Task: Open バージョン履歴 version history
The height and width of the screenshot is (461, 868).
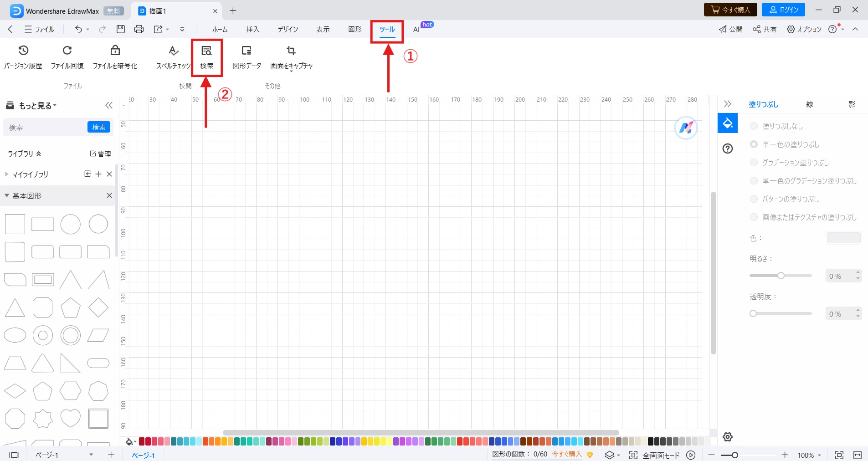Action: 23,57
